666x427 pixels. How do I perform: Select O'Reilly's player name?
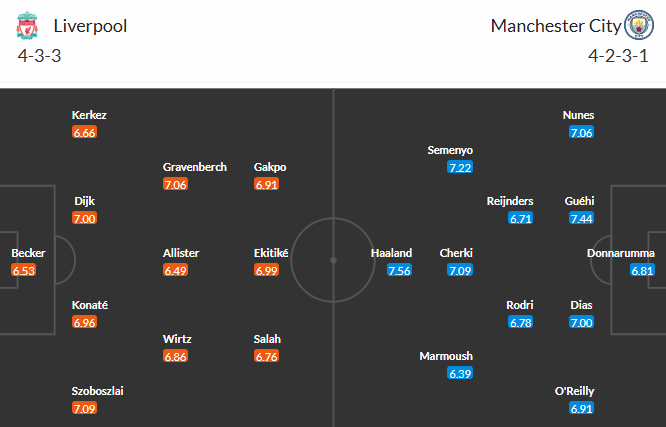[572, 391]
